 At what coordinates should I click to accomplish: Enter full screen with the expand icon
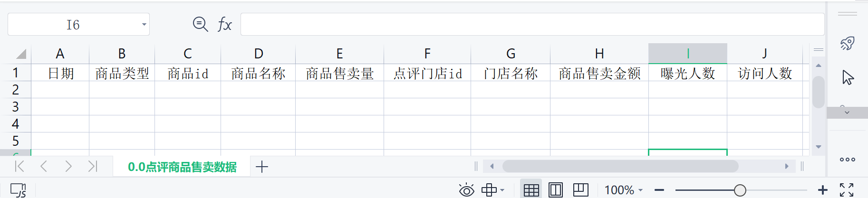click(x=847, y=190)
